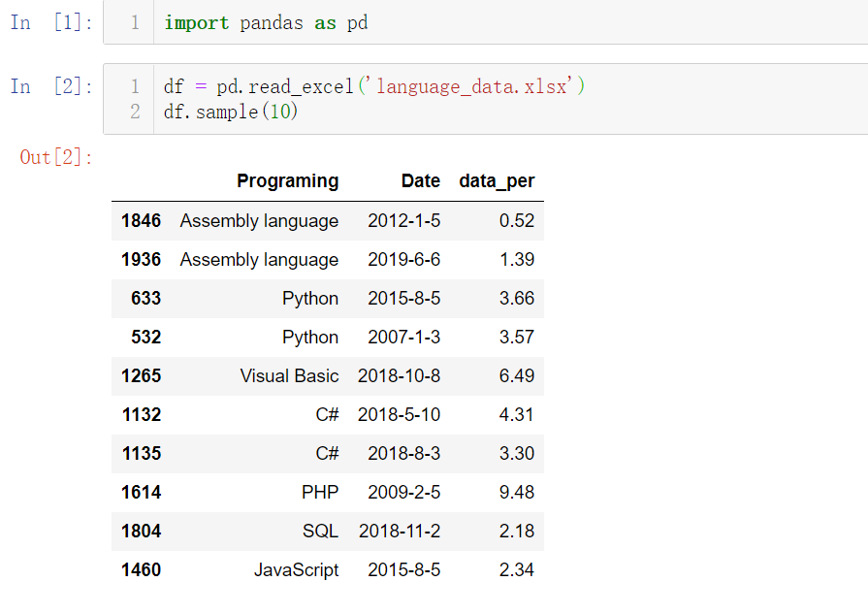
Task: Click the Out[2] output prompt
Action: pyautogui.click(x=56, y=157)
